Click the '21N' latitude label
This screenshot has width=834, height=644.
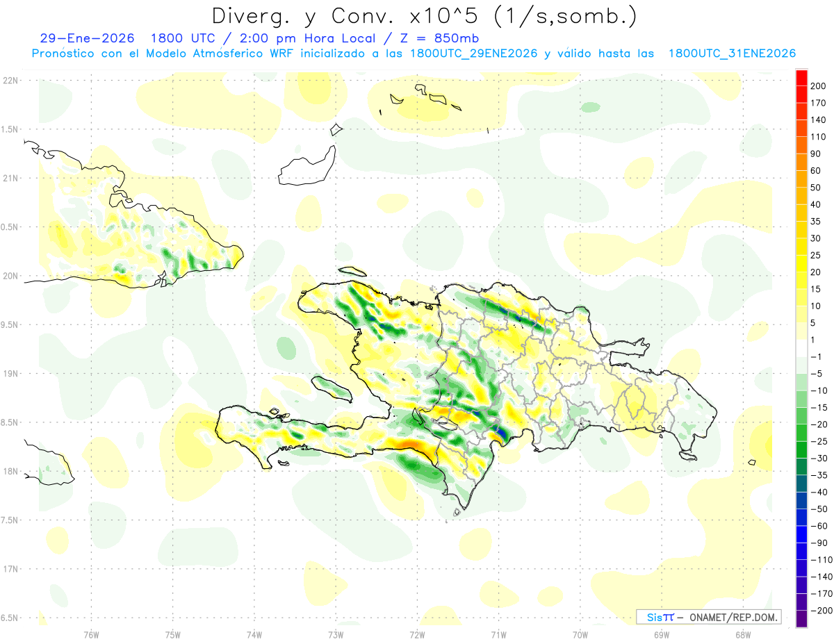pyautogui.click(x=10, y=178)
